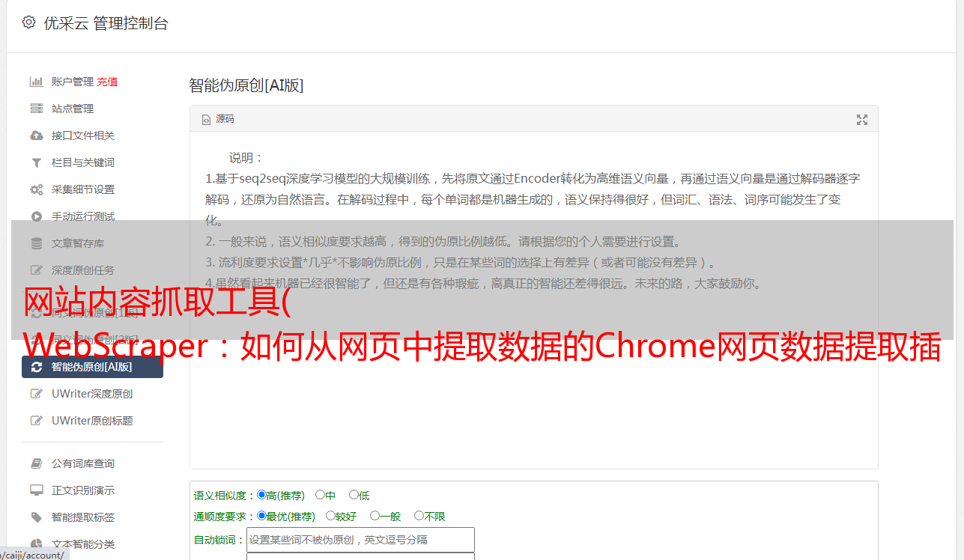Click the 源码 source code icon
Screen dimensions: 964x560
pos(206,120)
